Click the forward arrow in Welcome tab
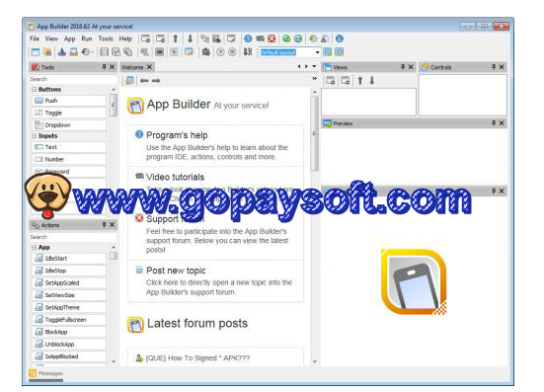The image size is (544, 392). coord(156,81)
